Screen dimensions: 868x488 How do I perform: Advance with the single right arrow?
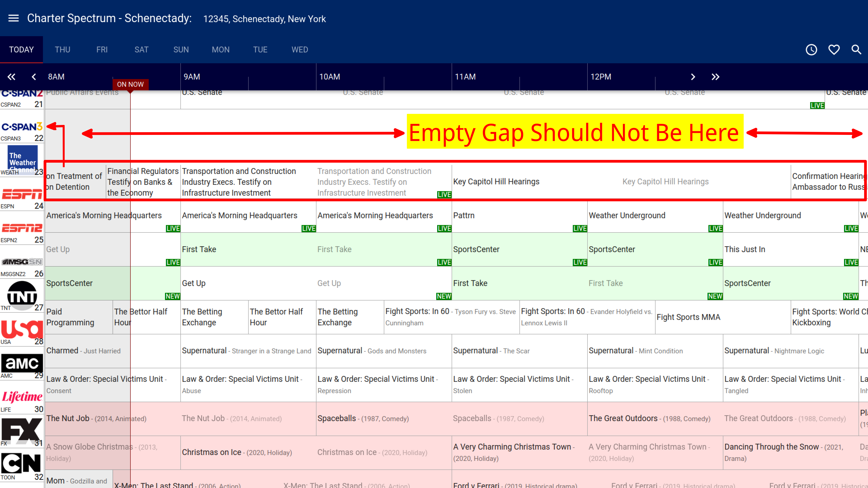coord(693,77)
